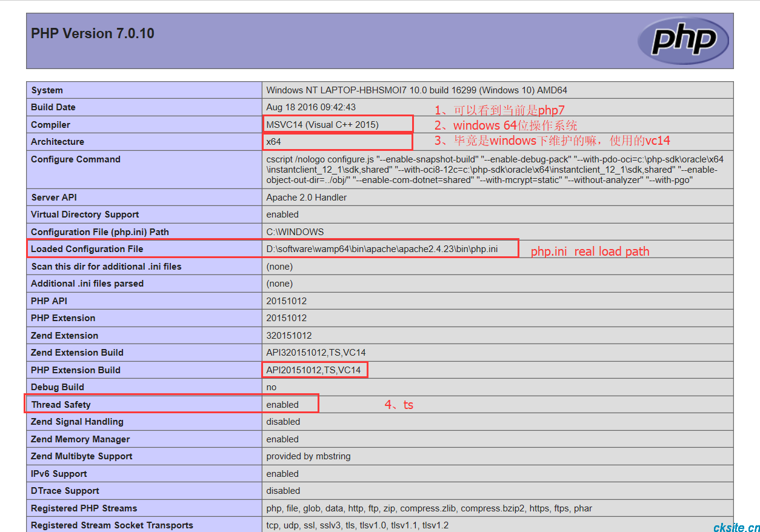
Task: Click the "MSVC14 (Visual C++ 2015)" value
Action: (322, 125)
